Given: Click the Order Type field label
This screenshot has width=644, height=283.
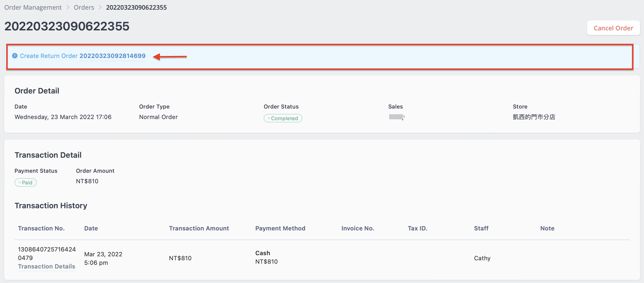Looking at the screenshot, I should (x=154, y=107).
